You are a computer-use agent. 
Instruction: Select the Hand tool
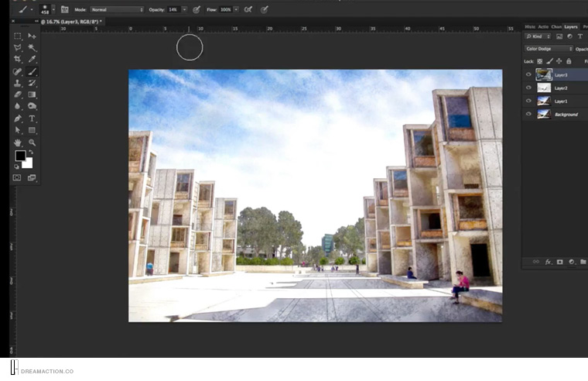tap(18, 142)
